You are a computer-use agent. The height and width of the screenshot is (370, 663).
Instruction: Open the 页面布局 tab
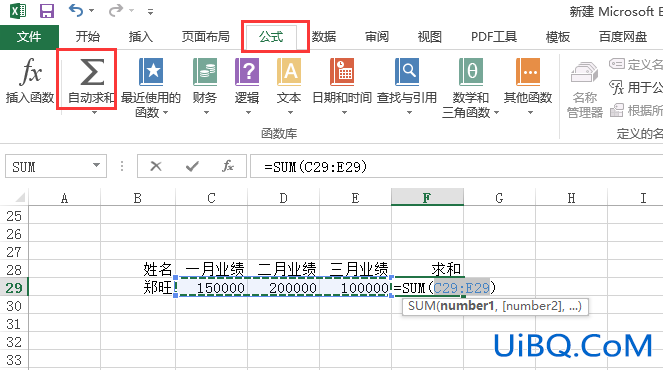coord(205,37)
